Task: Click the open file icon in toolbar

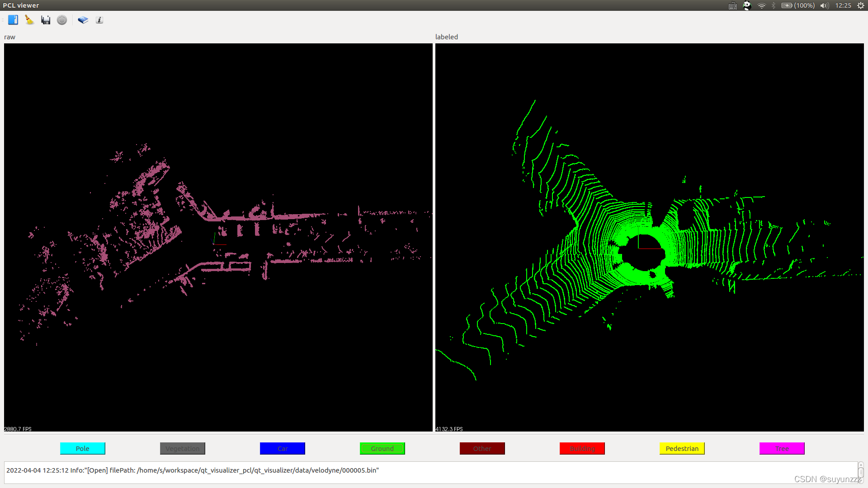Action: 12,20
